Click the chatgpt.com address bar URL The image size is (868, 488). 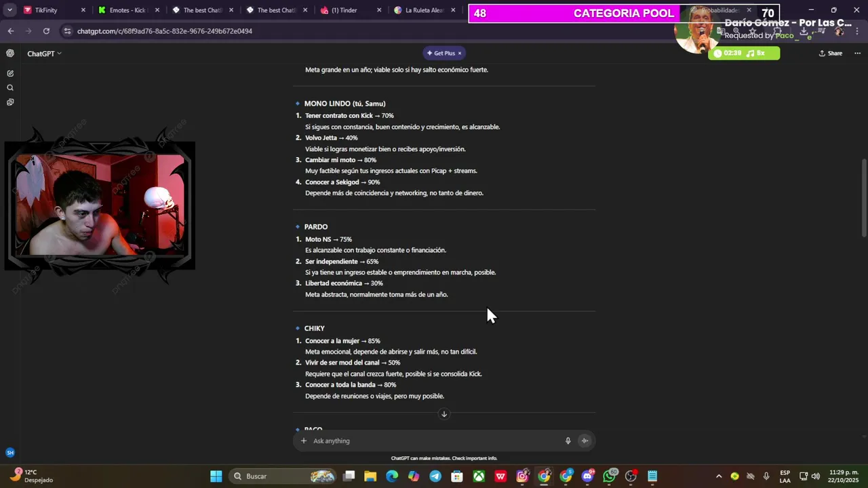click(x=165, y=31)
